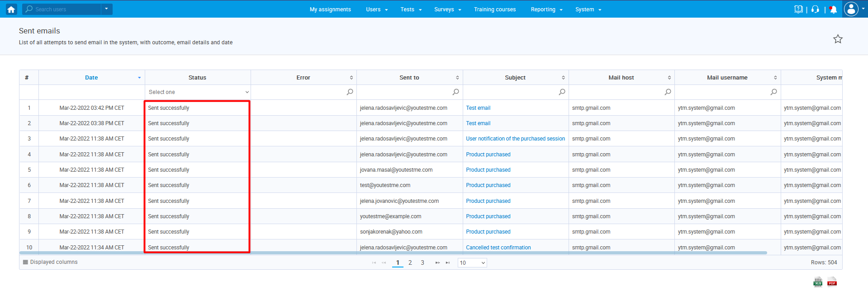Expand the search users dropdown arrow

(x=107, y=9)
